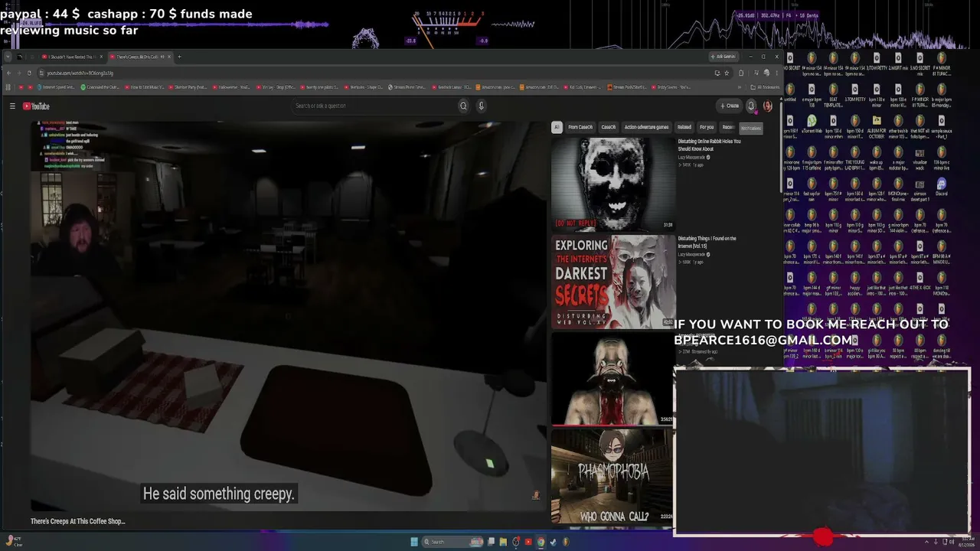Bookmark this page with the star icon
The image size is (980, 551).
pyautogui.click(x=726, y=73)
